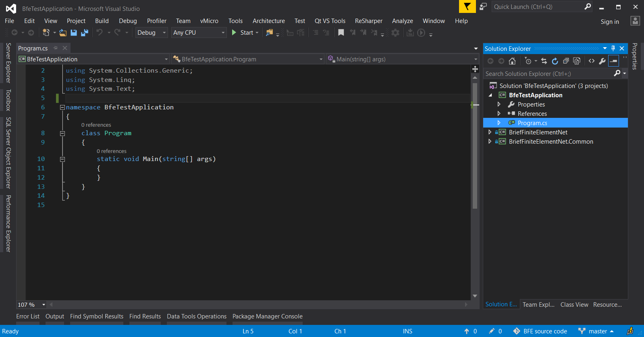The height and width of the screenshot is (337, 644).
Task: Collapse the Main method outlining region
Action: tap(62, 159)
